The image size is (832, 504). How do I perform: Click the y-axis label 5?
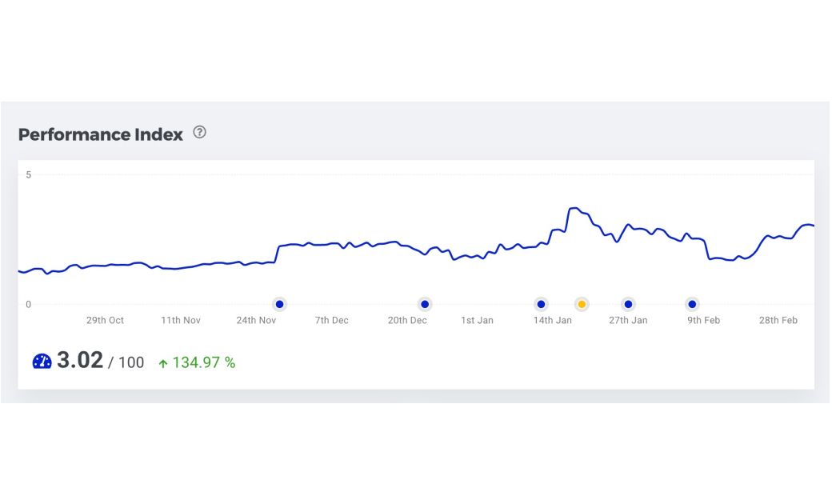point(28,174)
